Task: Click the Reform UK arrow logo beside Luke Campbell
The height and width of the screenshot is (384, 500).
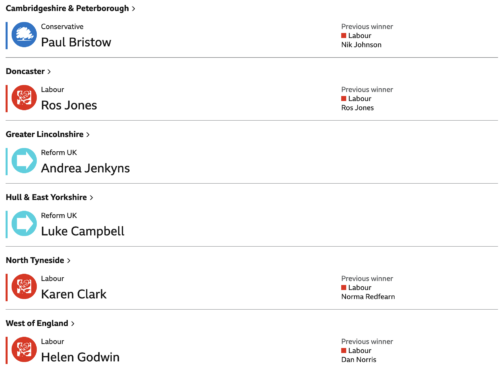Action: click(x=24, y=224)
